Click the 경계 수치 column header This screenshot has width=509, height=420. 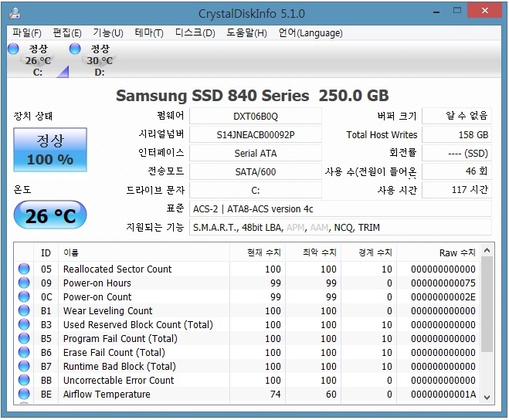coord(369,252)
